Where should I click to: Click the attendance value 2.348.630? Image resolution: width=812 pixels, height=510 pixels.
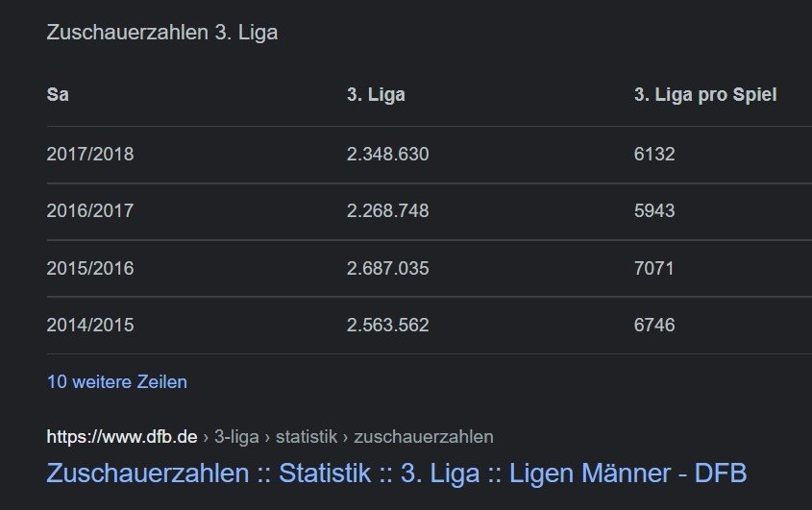coord(388,155)
